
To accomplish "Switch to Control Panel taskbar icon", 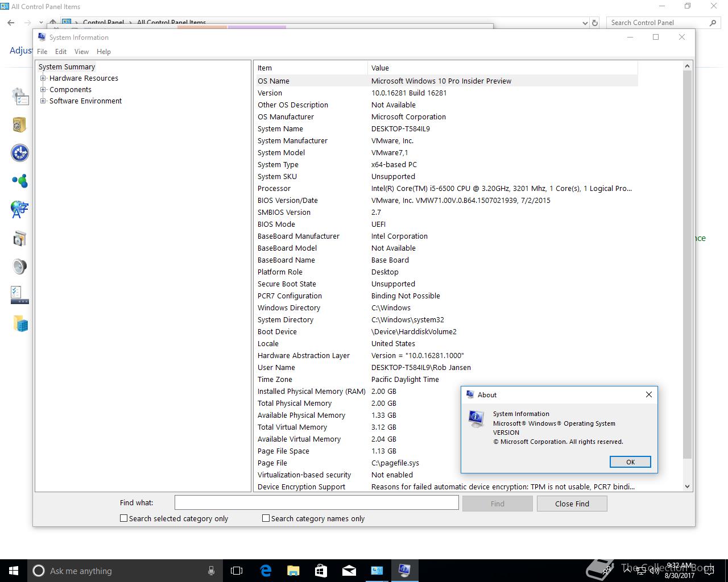I will click(x=377, y=571).
